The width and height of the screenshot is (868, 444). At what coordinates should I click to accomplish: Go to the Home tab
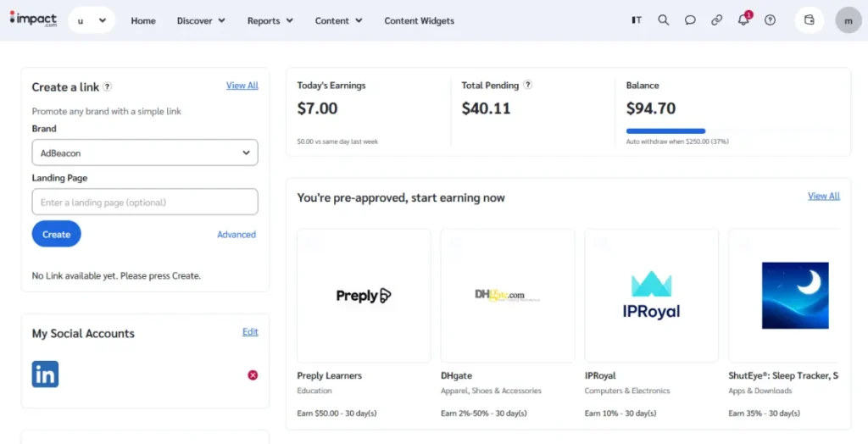click(142, 20)
